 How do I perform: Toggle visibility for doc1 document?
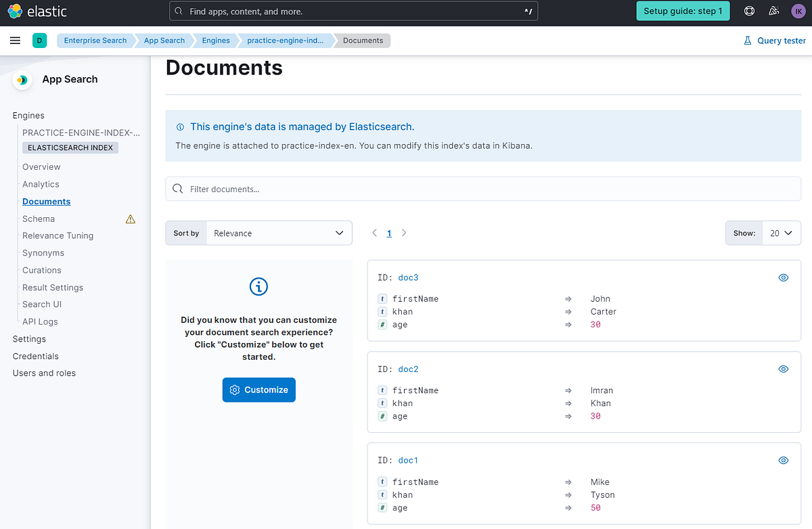(x=783, y=460)
